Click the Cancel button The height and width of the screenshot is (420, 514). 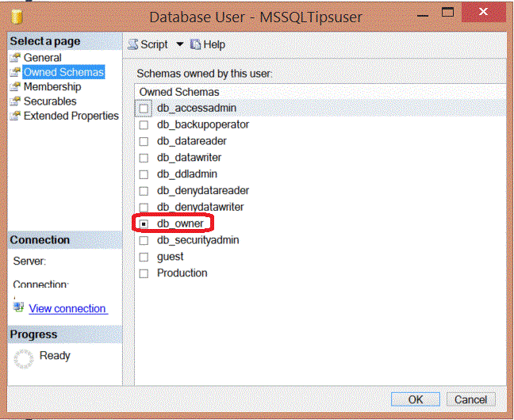pos(470,399)
